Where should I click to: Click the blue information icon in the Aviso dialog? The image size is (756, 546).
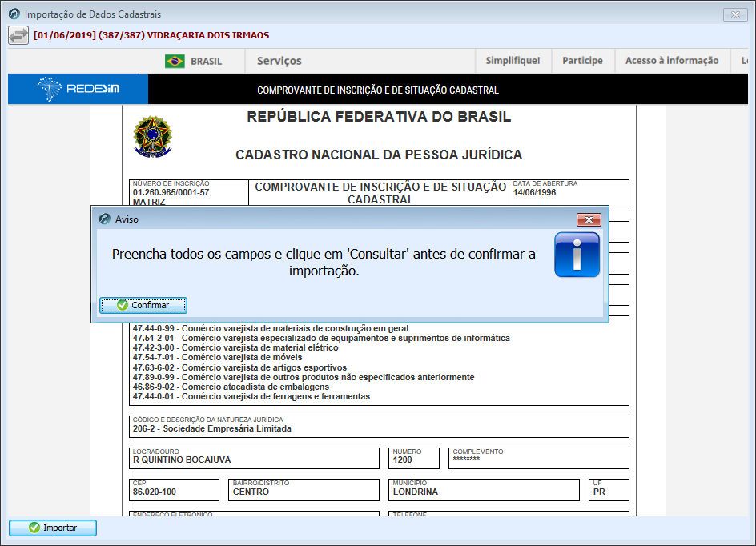[577, 255]
